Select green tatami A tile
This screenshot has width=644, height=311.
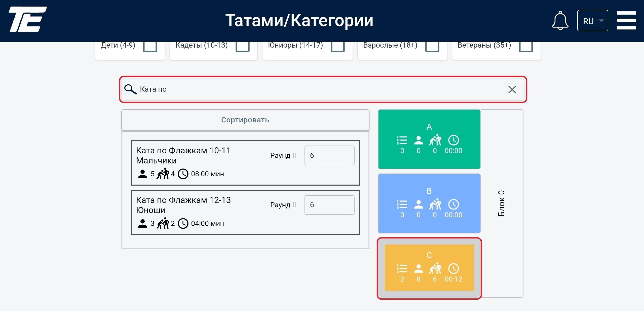point(429,139)
